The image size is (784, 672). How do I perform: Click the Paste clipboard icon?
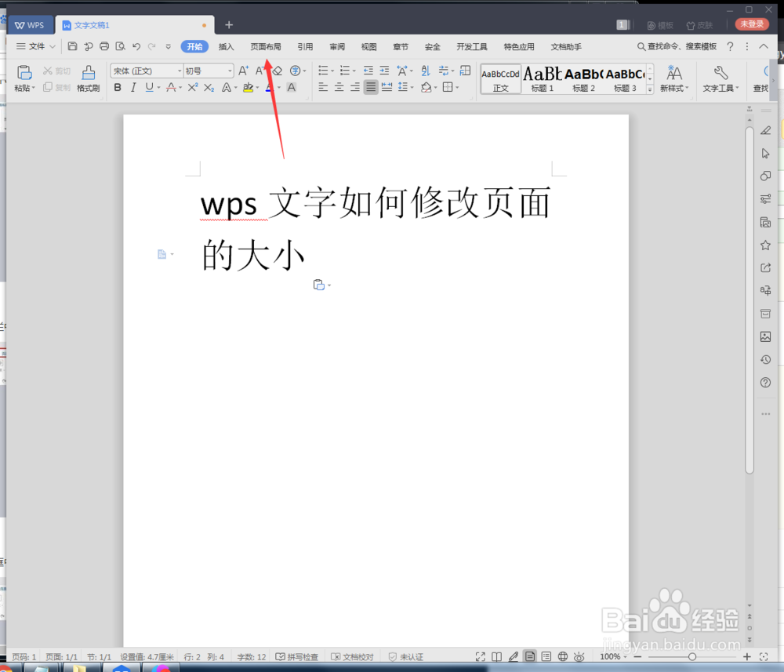coord(24,73)
